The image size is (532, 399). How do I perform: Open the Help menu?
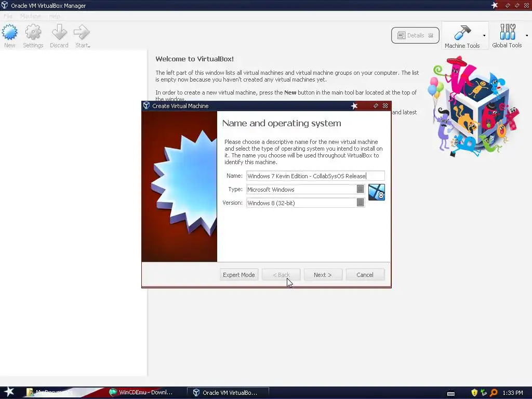click(54, 16)
